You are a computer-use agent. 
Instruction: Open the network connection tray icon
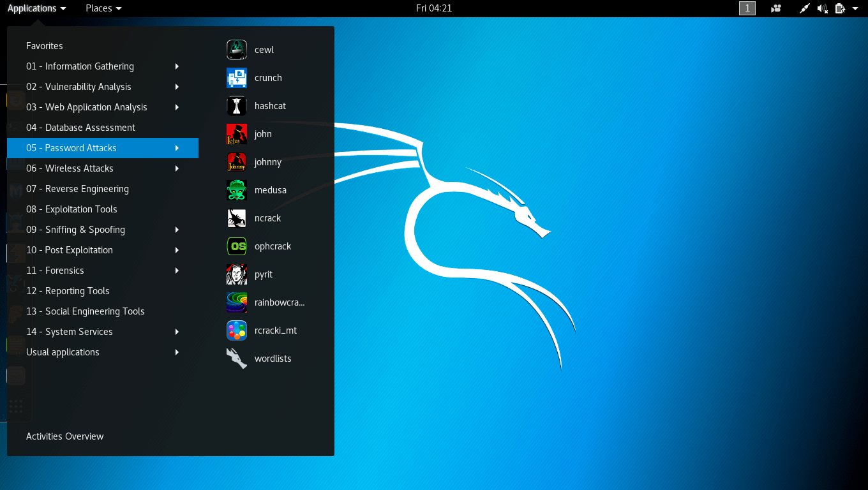pos(805,8)
